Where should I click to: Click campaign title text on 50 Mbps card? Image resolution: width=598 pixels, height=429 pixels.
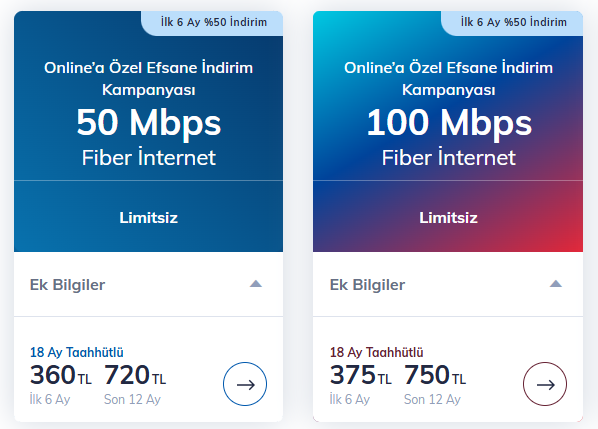[x=149, y=79]
